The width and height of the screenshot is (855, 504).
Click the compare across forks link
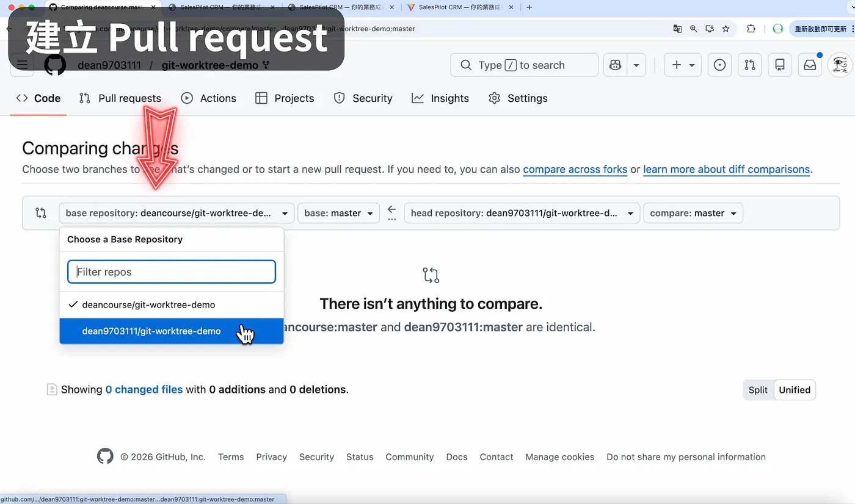tap(575, 170)
